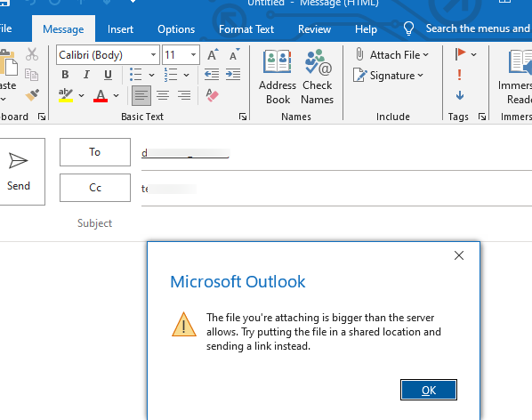Image resolution: width=532 pixels, height=420 pixels.
Task: Click the Copy icon in clipboard group
Action: (x=31, y=75)
